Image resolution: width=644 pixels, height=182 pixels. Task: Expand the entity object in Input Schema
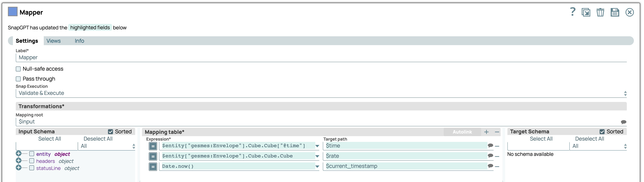pos(19,154)
